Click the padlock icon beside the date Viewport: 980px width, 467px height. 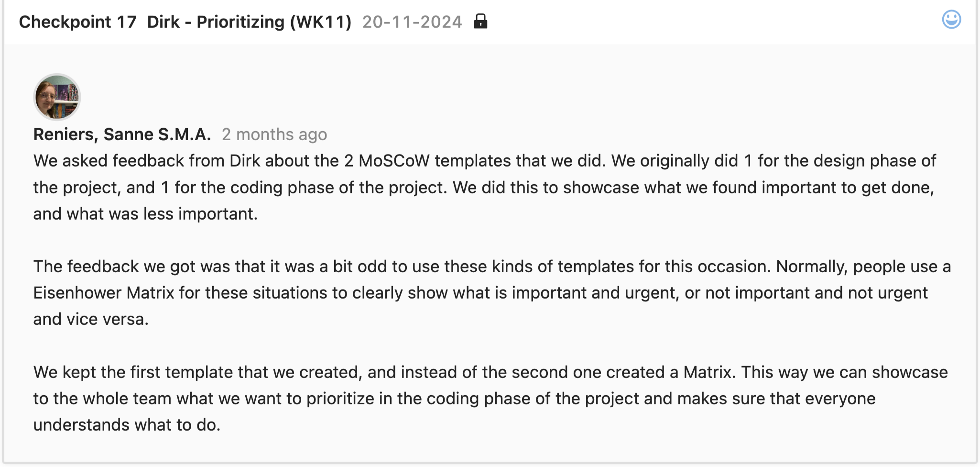click(480, 22)
